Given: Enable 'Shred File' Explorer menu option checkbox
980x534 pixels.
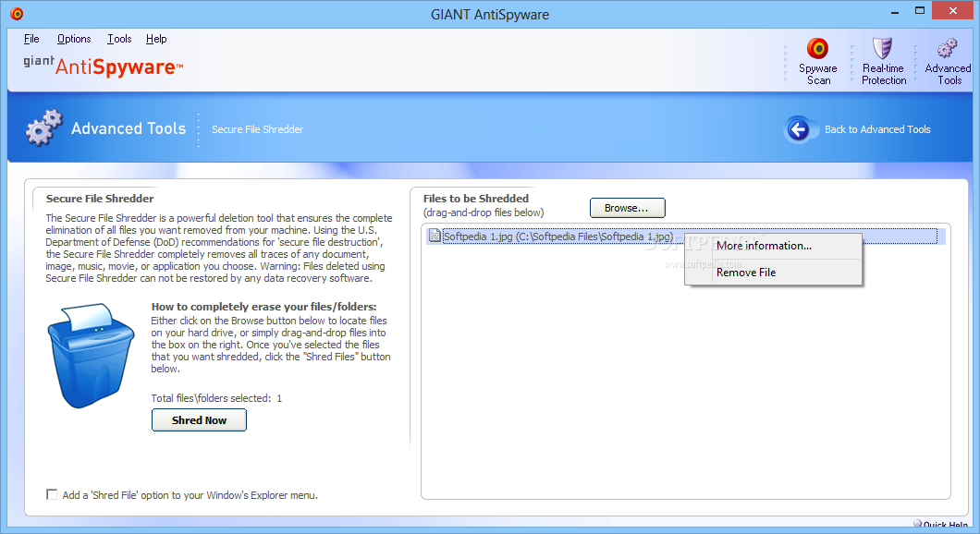Looking at the screenshot, I should click(52, 494).
